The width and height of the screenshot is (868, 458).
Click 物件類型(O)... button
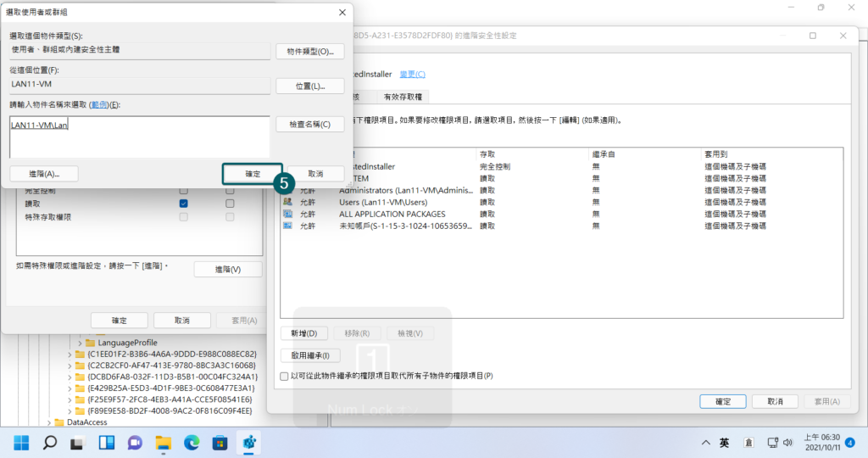pyautogui.click(x=310, y=52)
